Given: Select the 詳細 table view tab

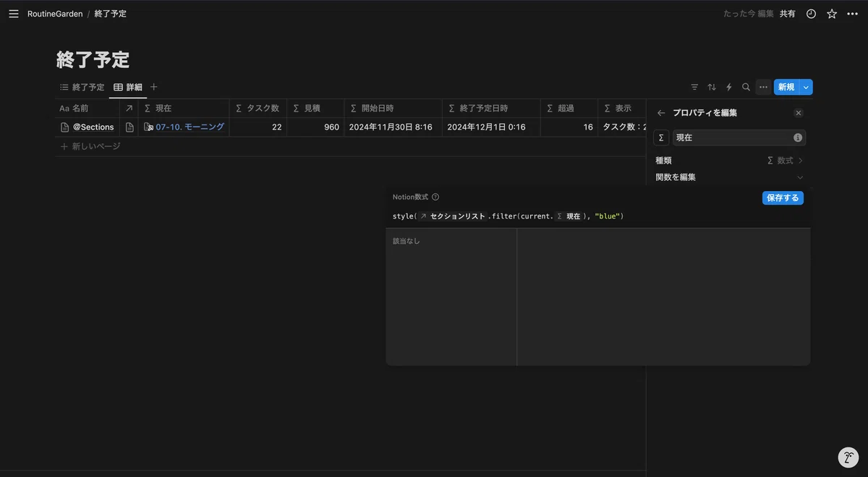Looking at the screenshot, I should click(x=128, y=87).
